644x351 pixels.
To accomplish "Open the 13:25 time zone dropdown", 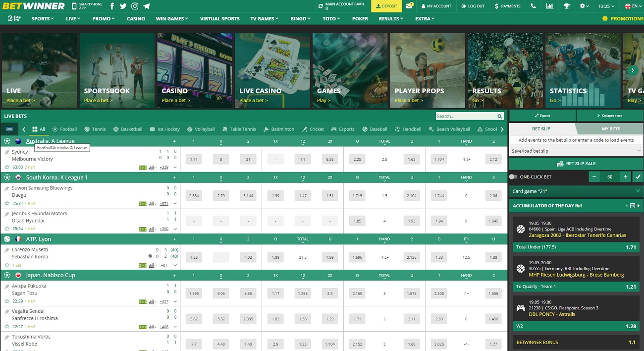I will (606, 6).
